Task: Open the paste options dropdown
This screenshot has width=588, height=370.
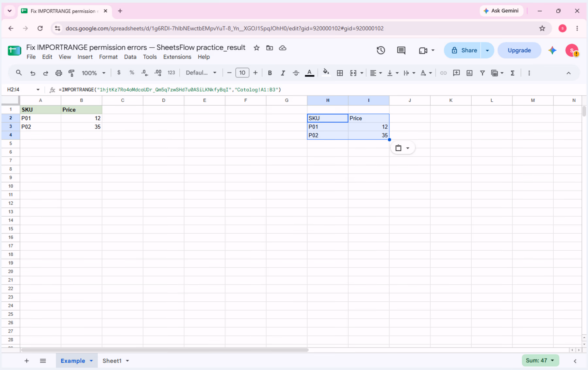Action: tap(402, 148)
